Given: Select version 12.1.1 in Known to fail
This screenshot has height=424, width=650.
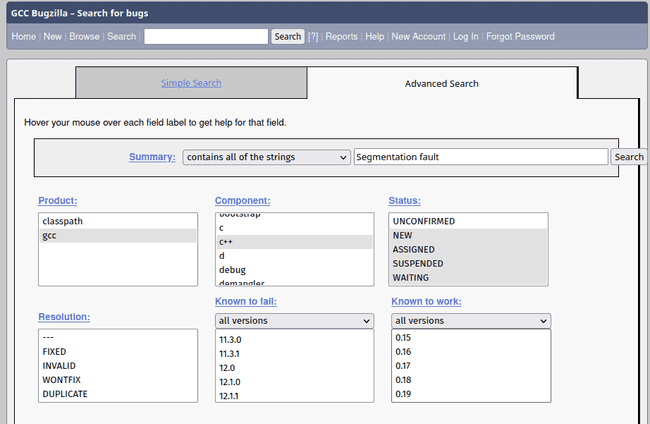Looking at the screenshot, I should [294, 396].
